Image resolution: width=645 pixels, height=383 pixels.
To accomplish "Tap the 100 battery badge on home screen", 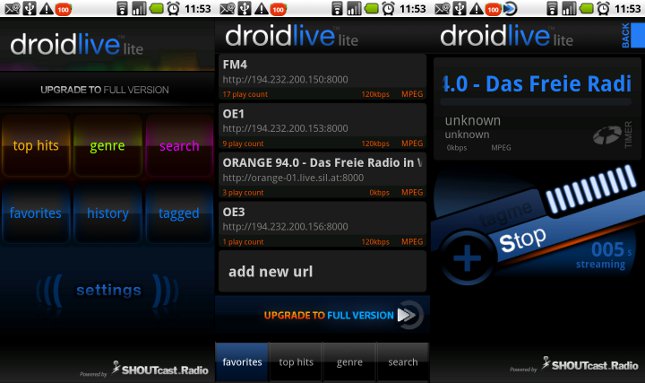I will point(63,9).
